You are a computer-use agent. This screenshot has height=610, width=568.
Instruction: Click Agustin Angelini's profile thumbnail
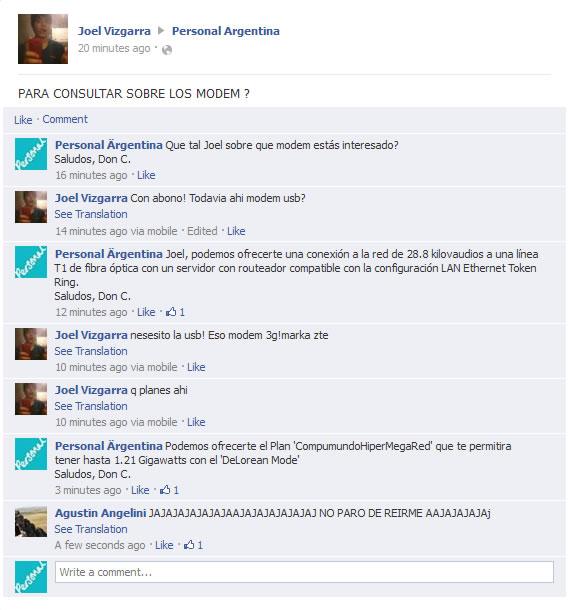pyautogui.click(x=31, y=522)
